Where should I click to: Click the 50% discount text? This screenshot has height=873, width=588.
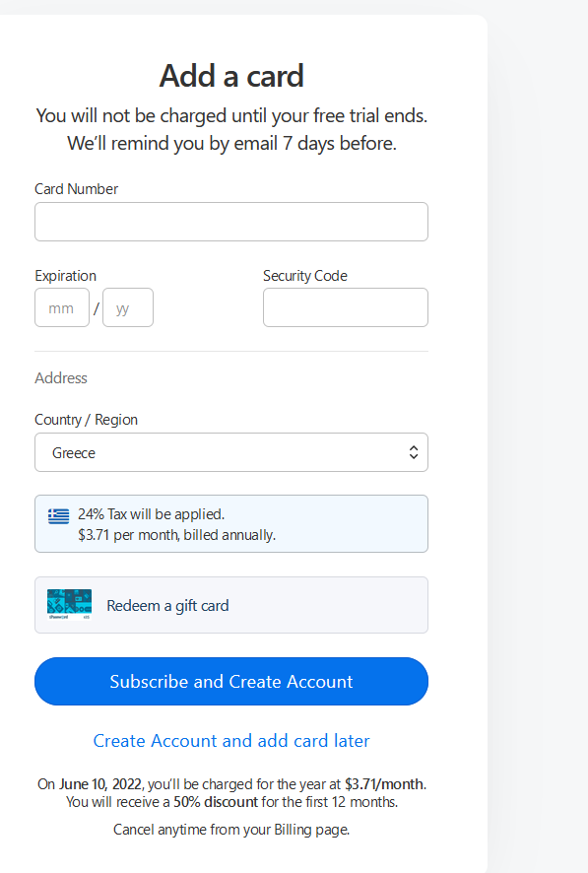coord(216,802)
